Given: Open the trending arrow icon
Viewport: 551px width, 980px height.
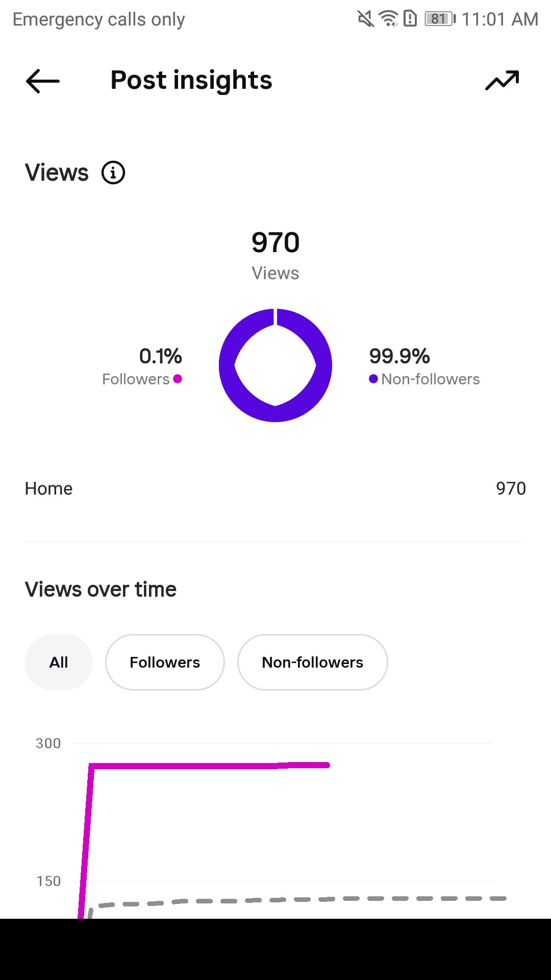Looking at the screenshot, I should (502, 81).
